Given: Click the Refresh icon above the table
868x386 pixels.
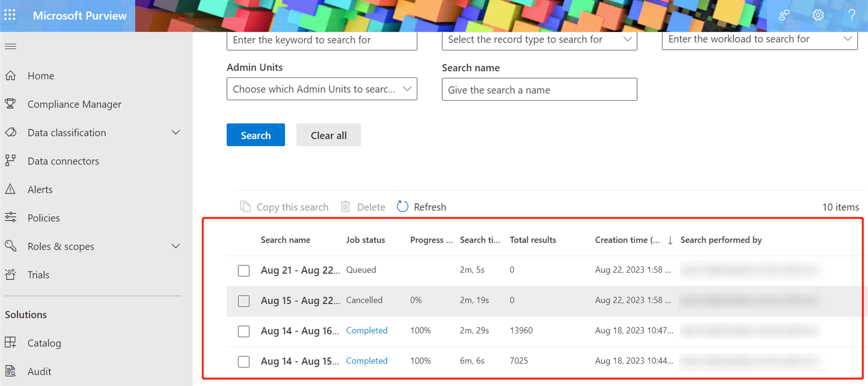Looking at the screenshot, I should (403, 207).
